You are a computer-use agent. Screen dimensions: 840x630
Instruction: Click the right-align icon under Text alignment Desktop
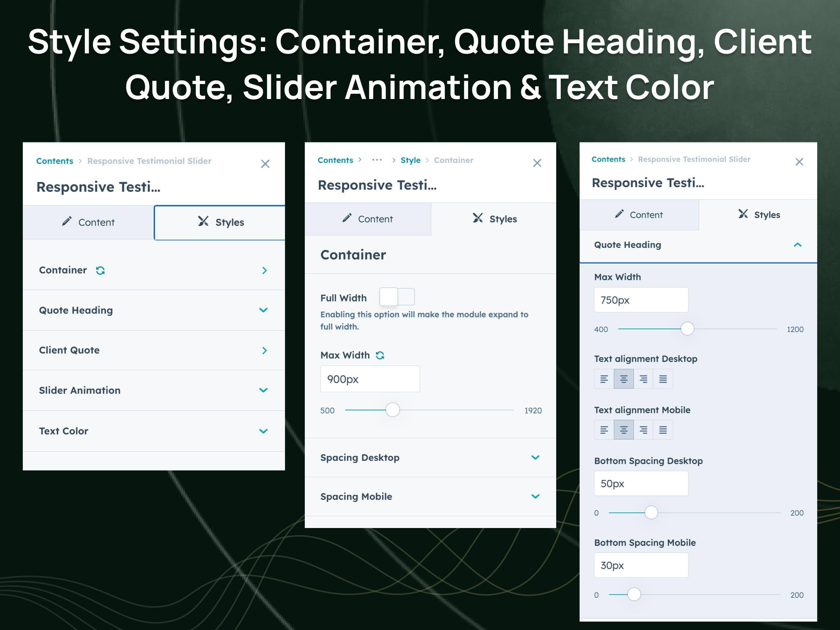click(x=643, y=378)
